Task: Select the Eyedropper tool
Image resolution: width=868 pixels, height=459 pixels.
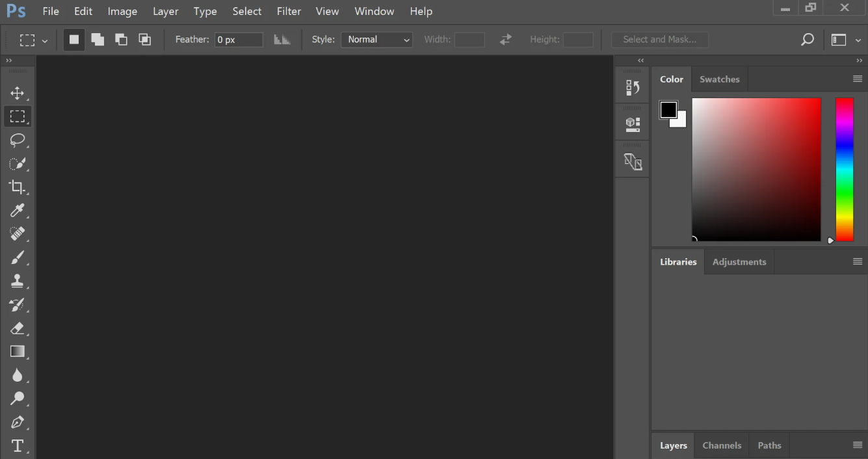Action: click(18, 211)
